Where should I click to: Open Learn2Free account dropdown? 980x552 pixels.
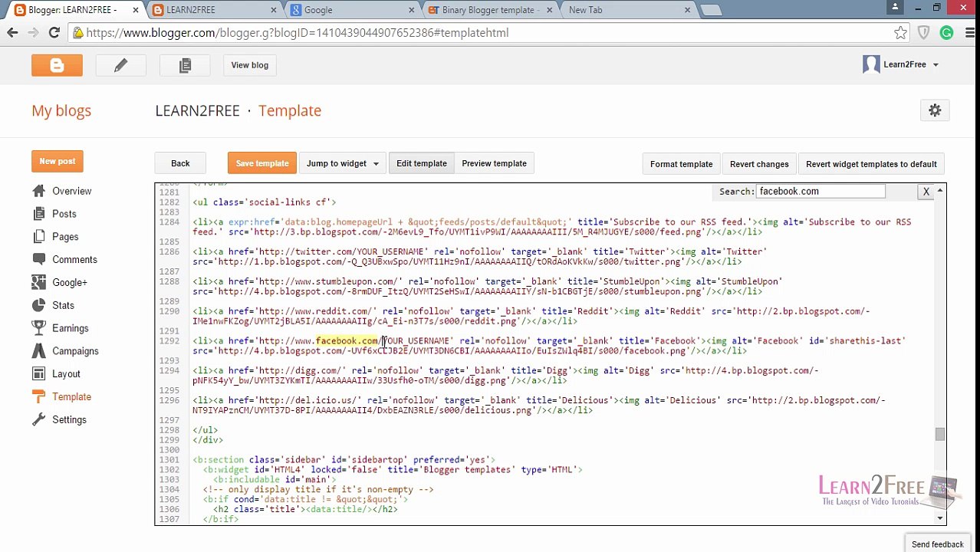tap(900, 64)
